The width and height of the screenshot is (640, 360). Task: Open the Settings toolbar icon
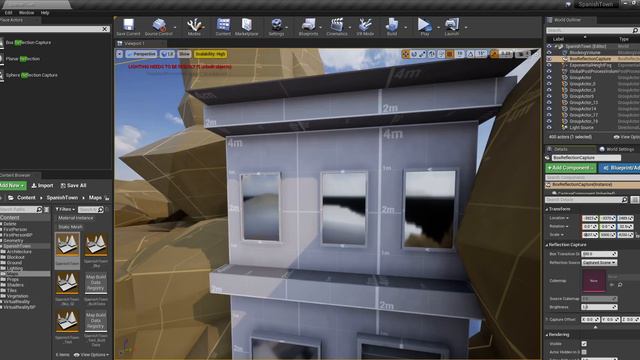[x=276, y=25]
